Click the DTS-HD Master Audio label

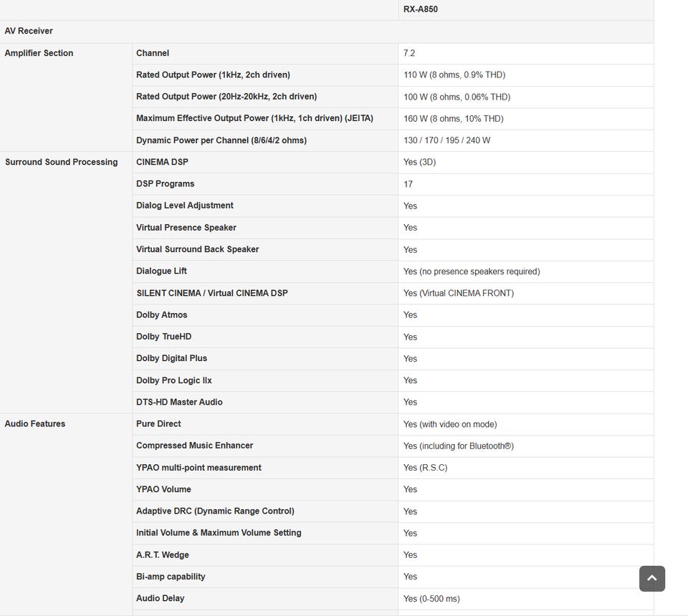point(179,402)
